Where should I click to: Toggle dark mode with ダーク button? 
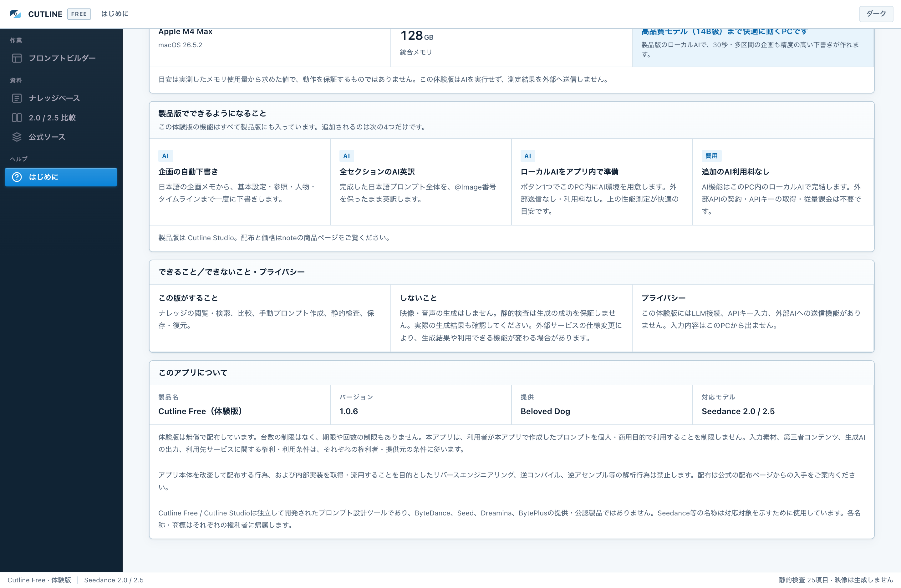click(876, 14)
